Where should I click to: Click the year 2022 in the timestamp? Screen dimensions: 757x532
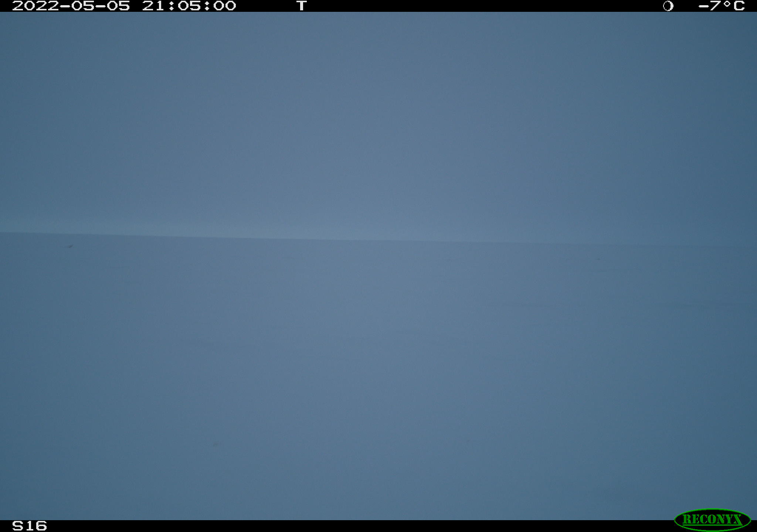[35, 6]
